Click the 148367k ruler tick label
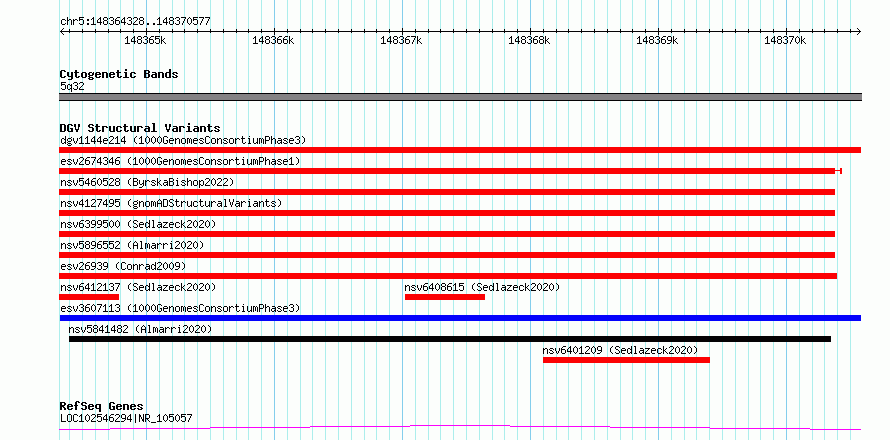890x440 pixels. 401,40
